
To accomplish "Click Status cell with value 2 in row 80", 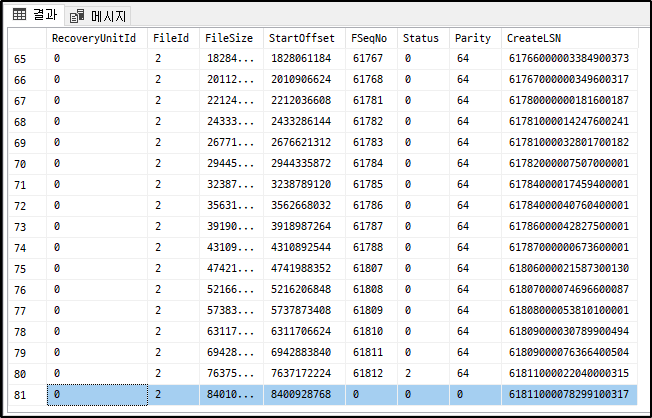I will pos(423,373).
